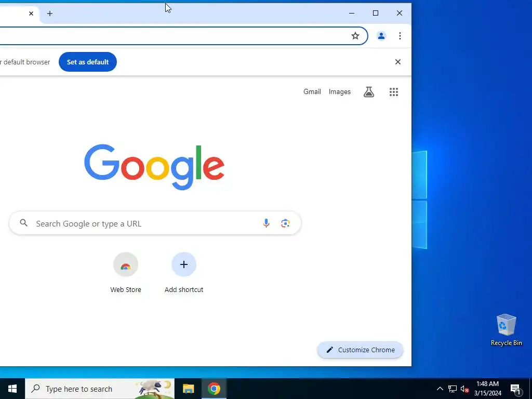
Task: Open a new tab with the plus button
Action: tap(50, 14)
